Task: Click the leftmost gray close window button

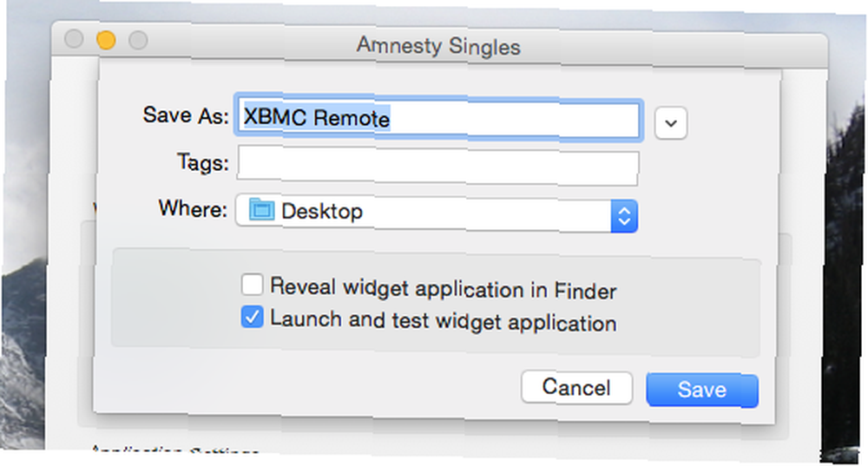Action: coord(74,39)
